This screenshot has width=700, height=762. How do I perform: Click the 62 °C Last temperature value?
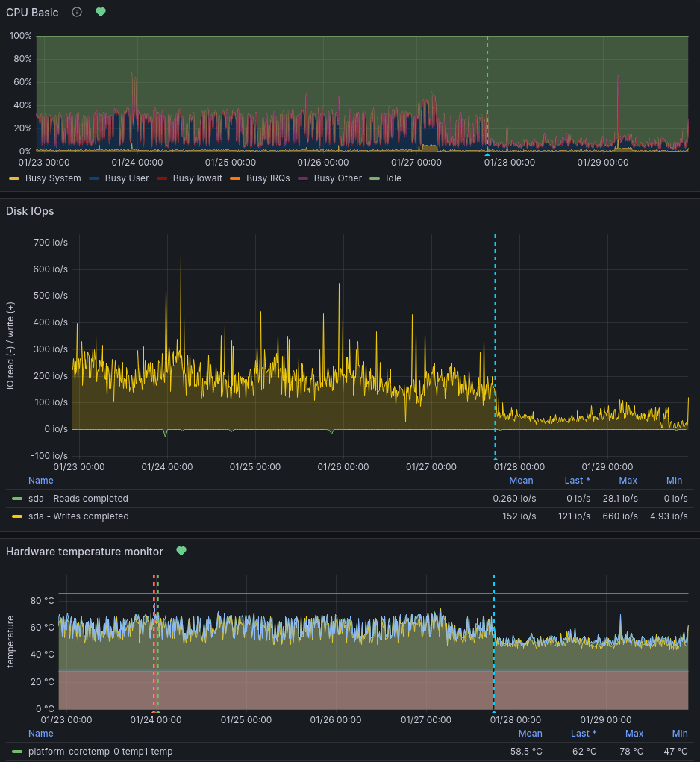coord(584,752)
